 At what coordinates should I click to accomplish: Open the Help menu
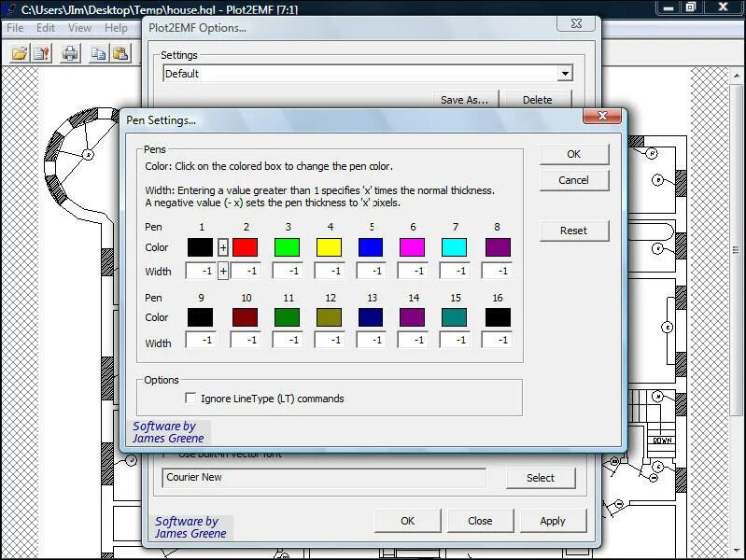coord(116,28)
